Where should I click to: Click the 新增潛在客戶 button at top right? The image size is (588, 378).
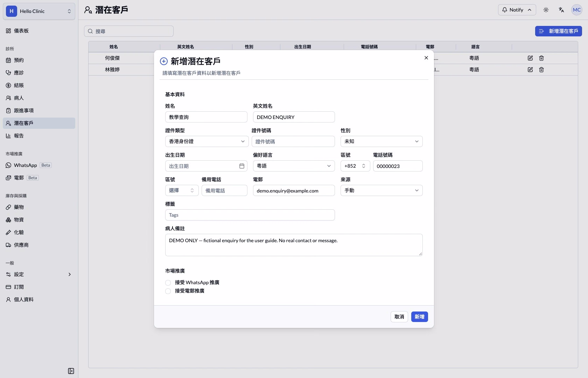(x=558, y=31)
